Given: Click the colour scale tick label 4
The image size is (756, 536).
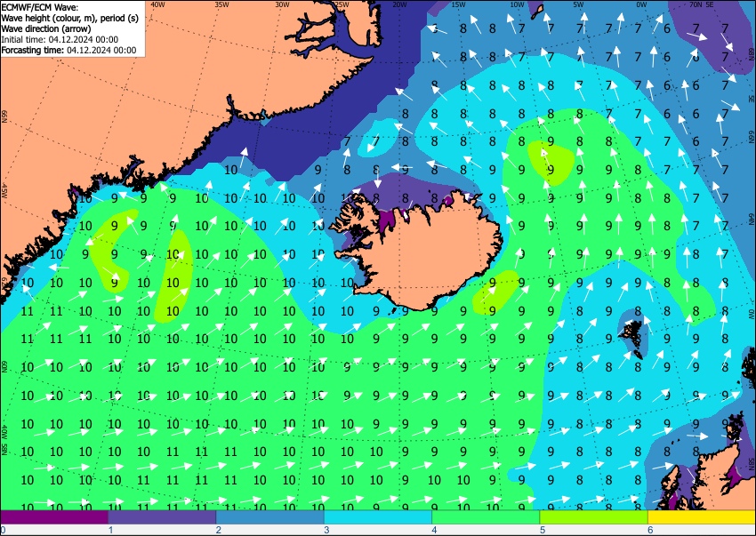Looking at the screenshot, I should point(434,531).
